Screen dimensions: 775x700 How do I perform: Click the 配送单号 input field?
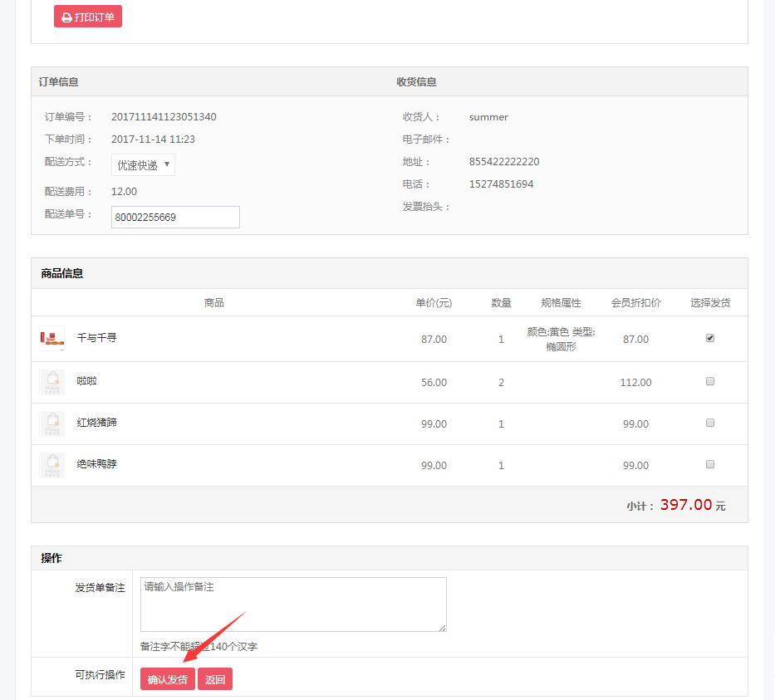[x=175, y=217]
